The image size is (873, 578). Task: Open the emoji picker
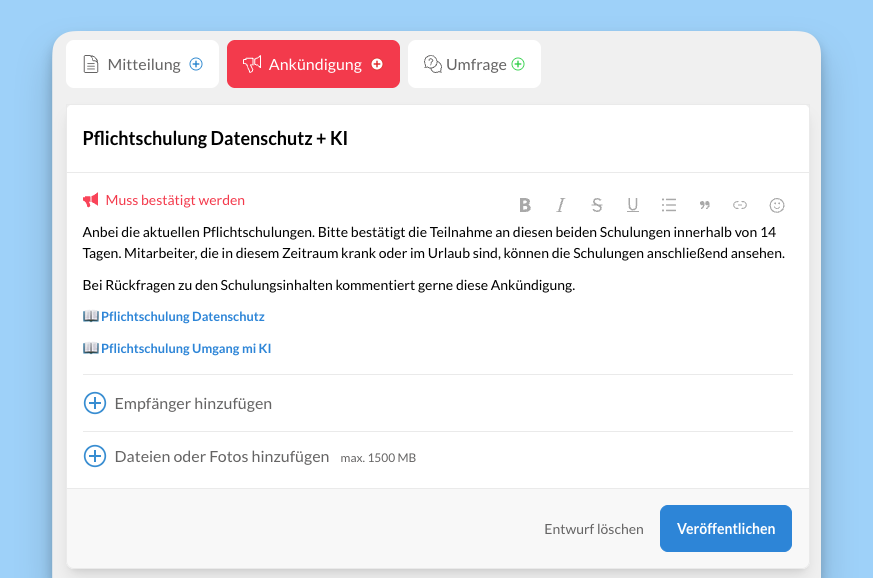(777, 205)
